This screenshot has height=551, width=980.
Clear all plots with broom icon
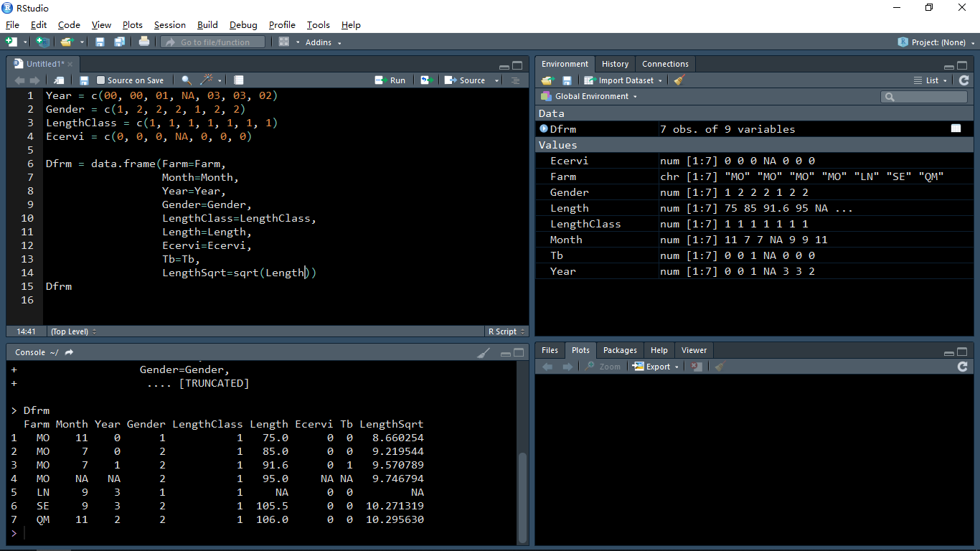pyautogui.click(x=720, y=367)
